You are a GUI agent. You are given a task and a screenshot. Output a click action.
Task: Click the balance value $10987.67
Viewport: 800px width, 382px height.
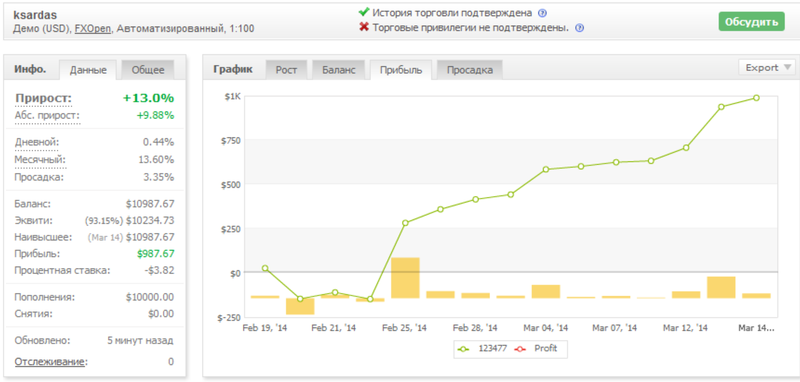coord(150,204)
